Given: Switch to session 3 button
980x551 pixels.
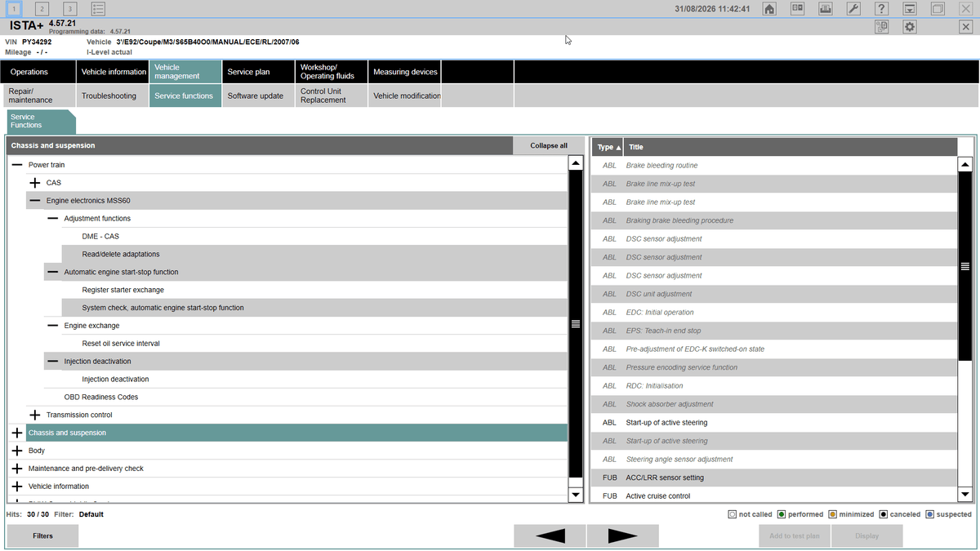Looking at the screenshot, I should (x=69, y=8).
